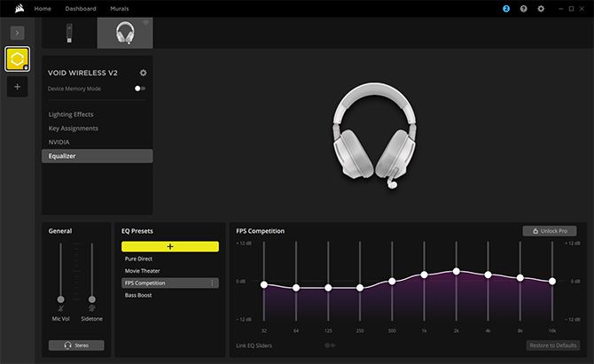Click the Corsair sails logo

20,8
